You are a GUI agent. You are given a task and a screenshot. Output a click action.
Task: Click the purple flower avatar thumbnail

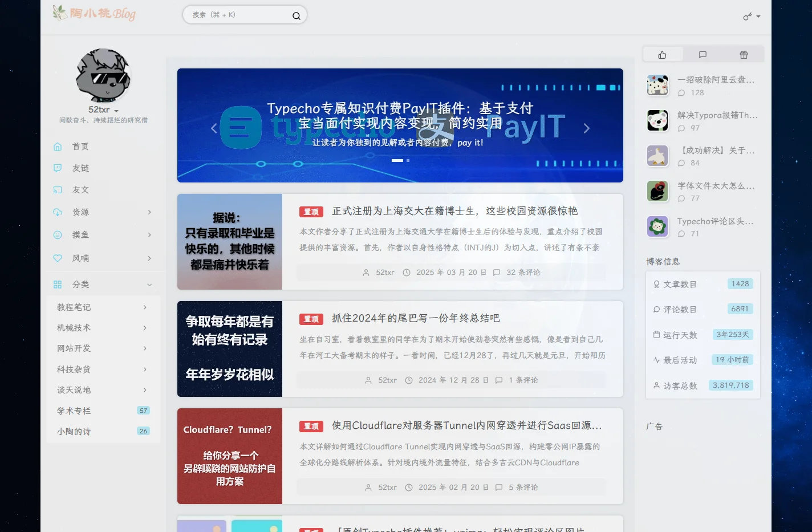tap(657, 227)
